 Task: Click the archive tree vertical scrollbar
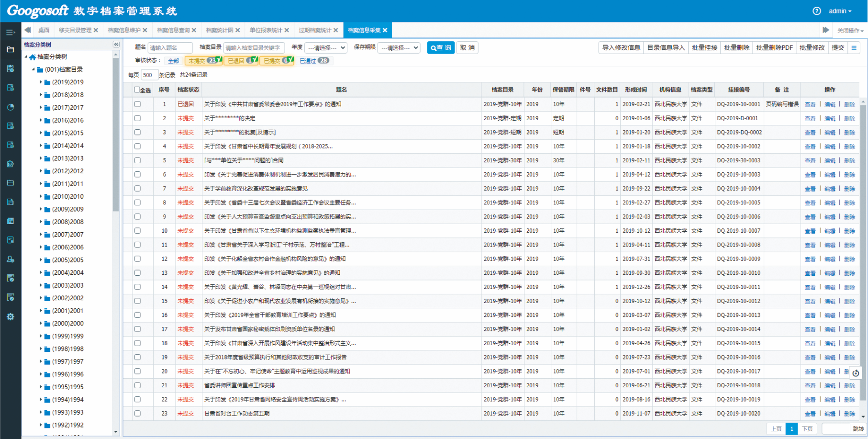tap(115, 134)
